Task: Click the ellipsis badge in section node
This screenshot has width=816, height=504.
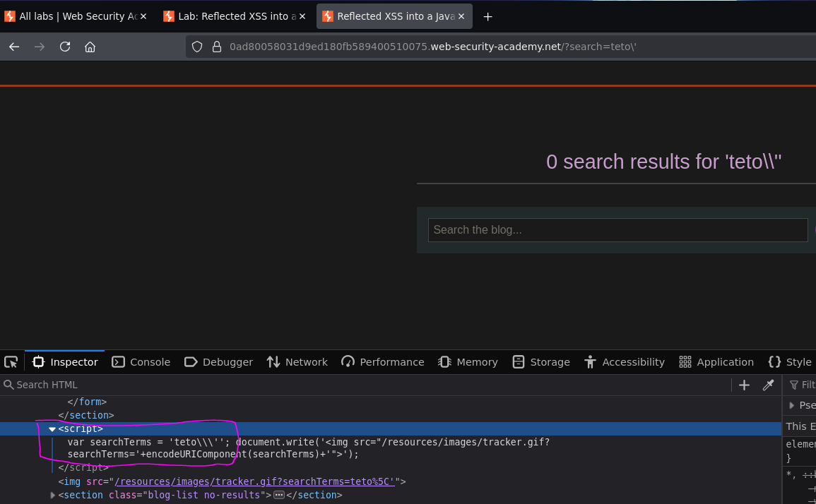Action: 279,495
